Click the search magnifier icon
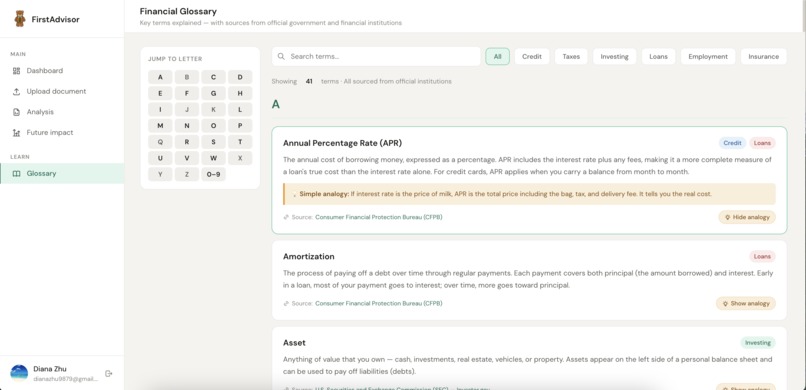 tap(281, 57)
